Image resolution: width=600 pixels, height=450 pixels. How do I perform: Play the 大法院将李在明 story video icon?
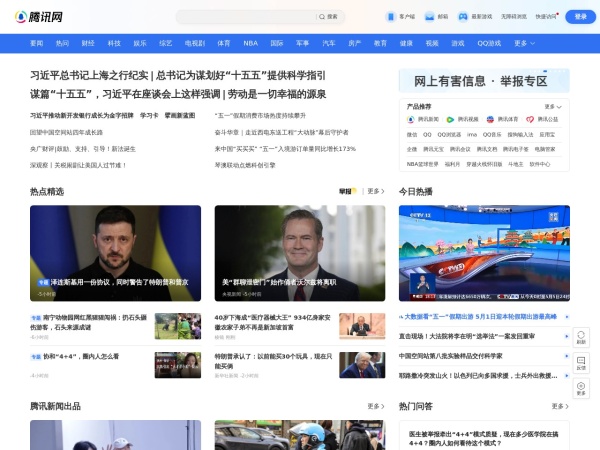click(567, 336)
